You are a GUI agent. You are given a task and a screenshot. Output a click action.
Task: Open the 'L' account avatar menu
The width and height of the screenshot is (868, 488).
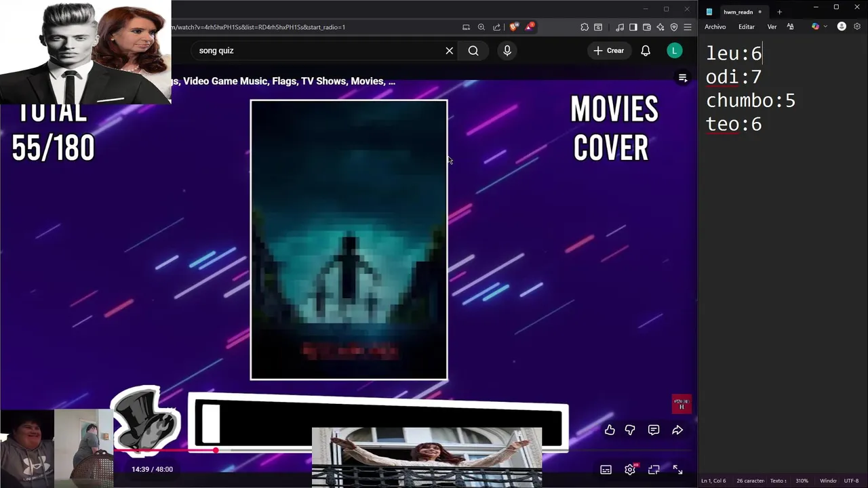point(674,51)
